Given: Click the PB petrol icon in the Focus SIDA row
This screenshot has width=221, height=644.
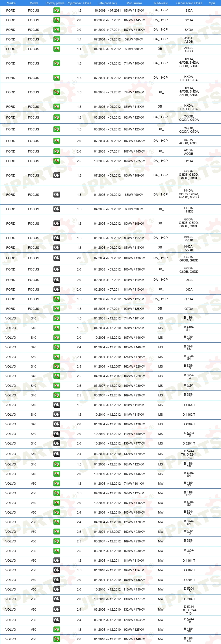Looking at the screenshot, I should [57, 10].
